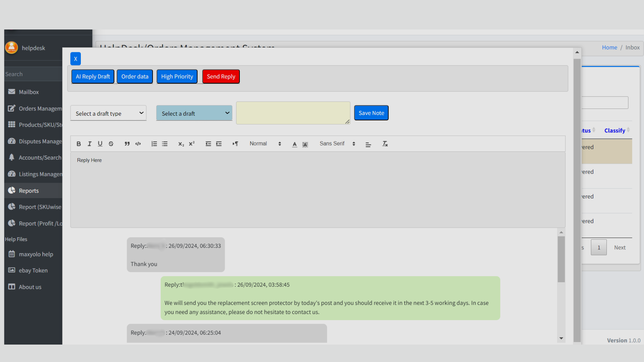Apply superscript formatting
The image size is (644, 362).
(x=192, y=144)
